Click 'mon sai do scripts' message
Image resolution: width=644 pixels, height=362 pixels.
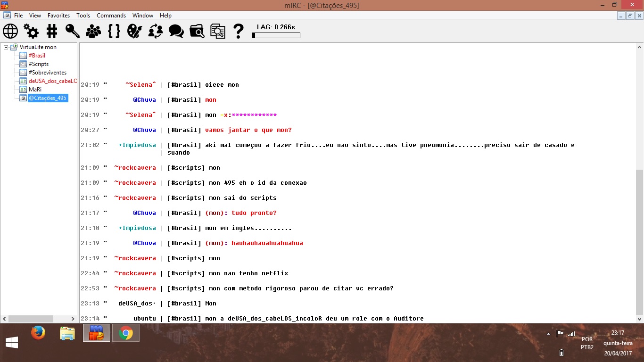(243, 198)
